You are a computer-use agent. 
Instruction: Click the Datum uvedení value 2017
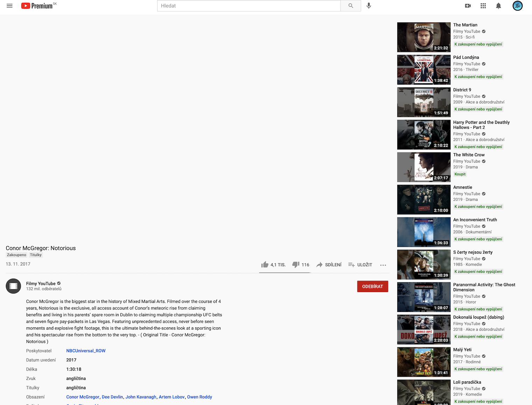(71, 360)
